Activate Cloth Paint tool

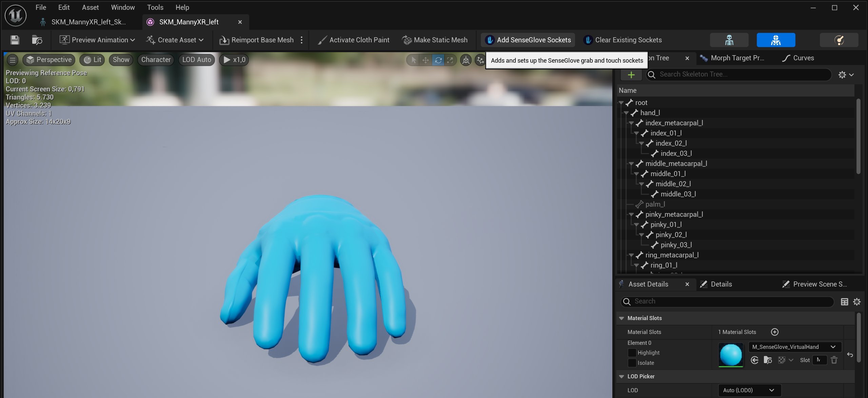pyautogui.click(x=322, y=40)
